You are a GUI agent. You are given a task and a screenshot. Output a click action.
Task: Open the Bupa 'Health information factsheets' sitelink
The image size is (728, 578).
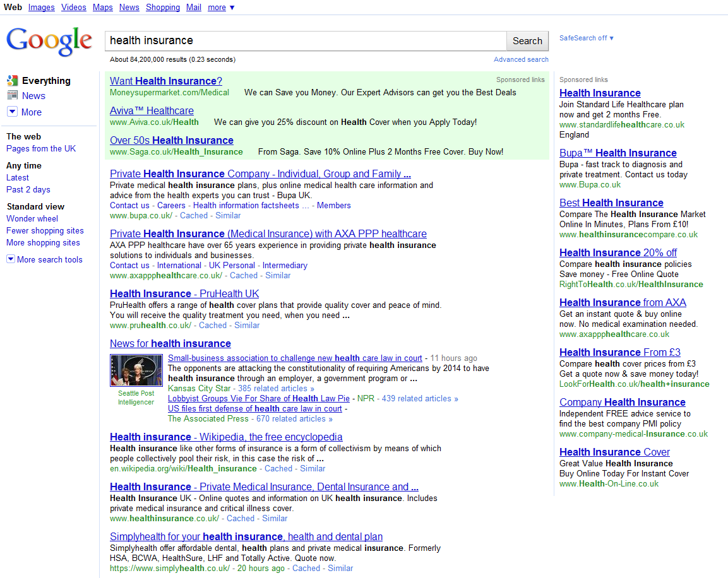[x=246, y=206]
